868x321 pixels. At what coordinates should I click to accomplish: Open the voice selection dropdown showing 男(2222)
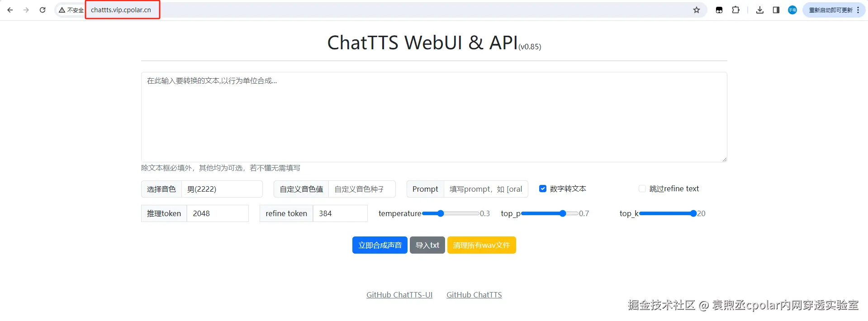[x=222, y=189]
